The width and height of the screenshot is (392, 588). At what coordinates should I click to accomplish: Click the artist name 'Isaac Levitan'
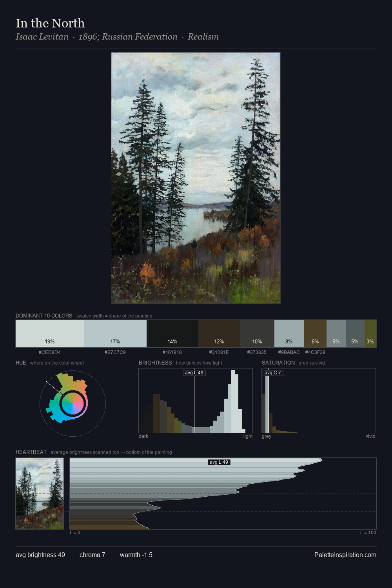tap(42, 37)
